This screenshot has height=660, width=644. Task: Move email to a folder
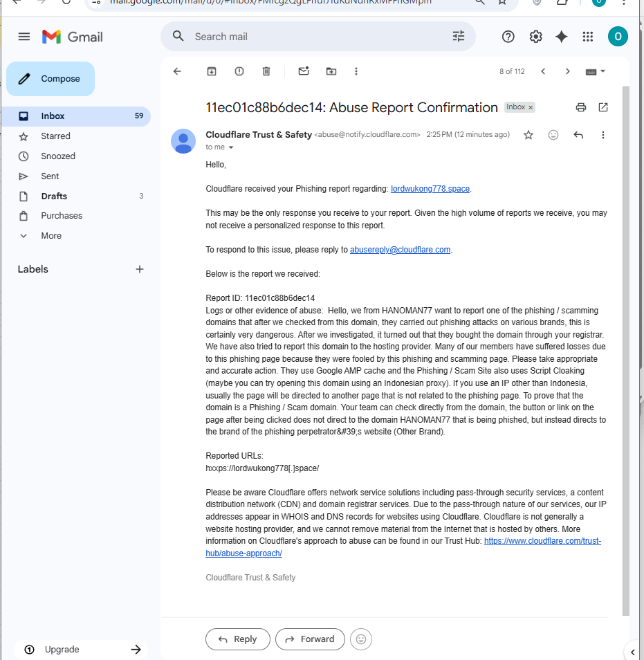click(331, 71)
